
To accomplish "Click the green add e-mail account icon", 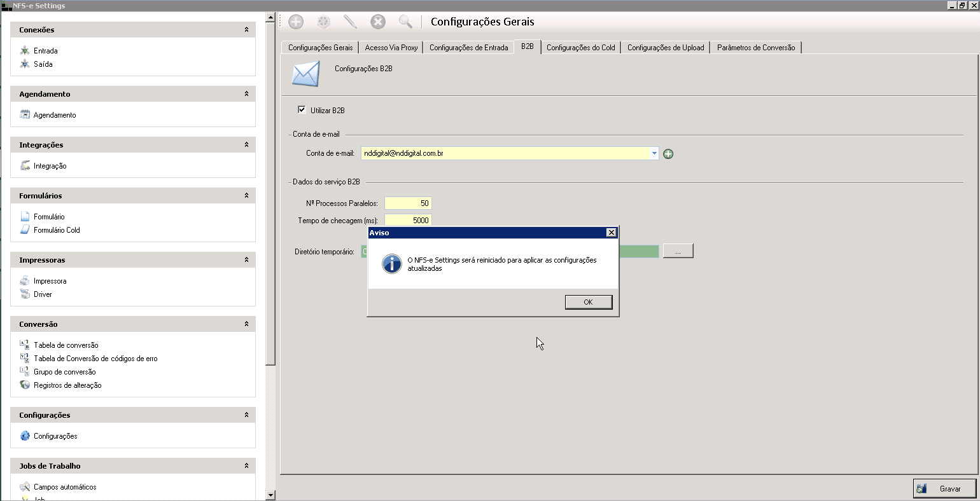I will (x=668, y=154).
